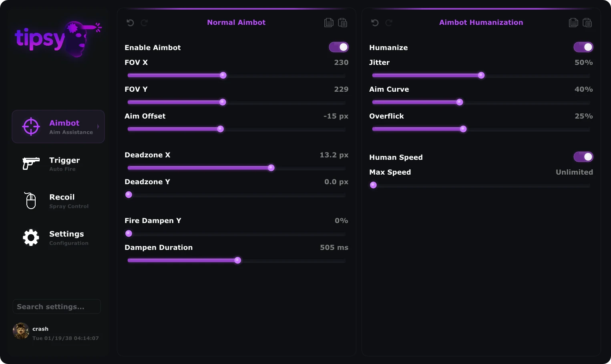Click the undo icon in Aimbot Humanization panel
611x364 pixels.
point(375,23)
